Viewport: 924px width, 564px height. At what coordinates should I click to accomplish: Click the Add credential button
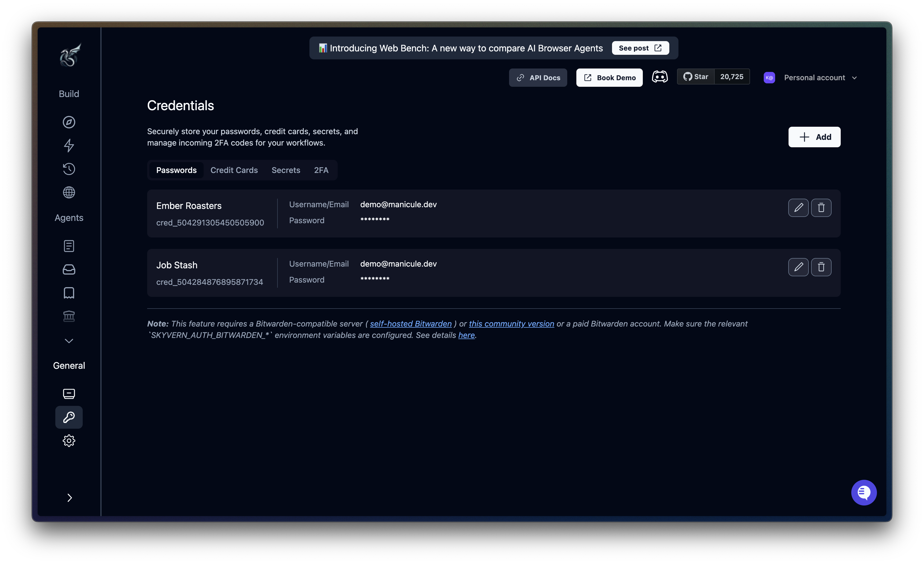coord(814,137)
